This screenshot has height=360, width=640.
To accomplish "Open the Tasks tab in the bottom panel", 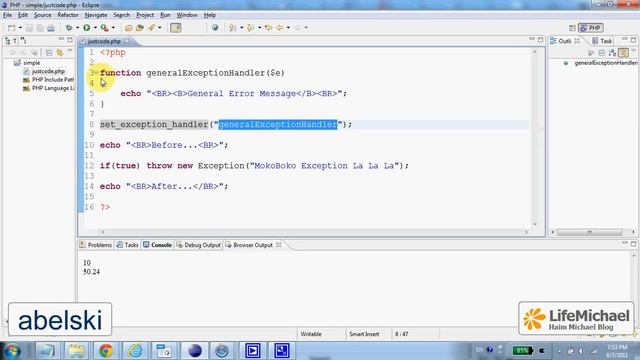I will (128, 245).
